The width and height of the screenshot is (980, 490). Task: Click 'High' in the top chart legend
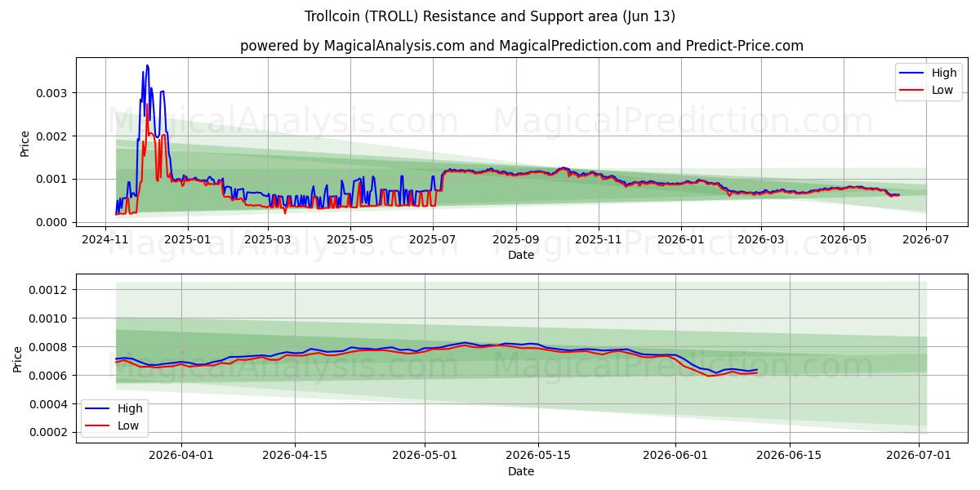pyautogui.click(x=944, y=73)
